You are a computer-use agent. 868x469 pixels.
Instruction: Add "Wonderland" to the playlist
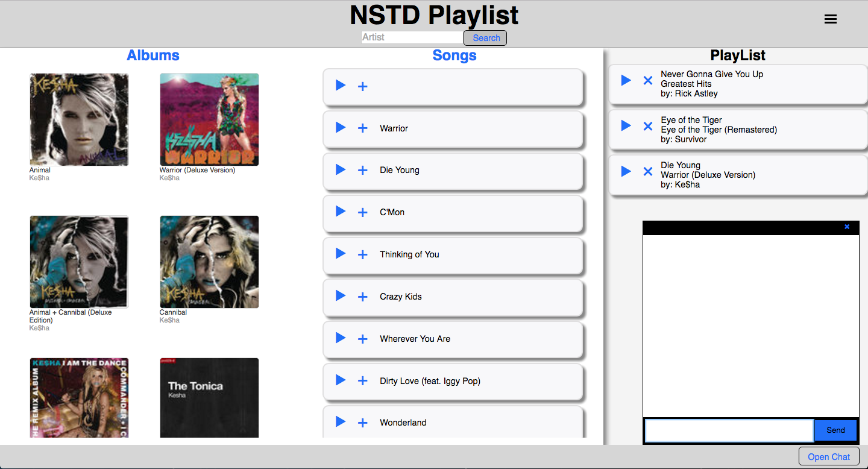(x=362, y=421)
